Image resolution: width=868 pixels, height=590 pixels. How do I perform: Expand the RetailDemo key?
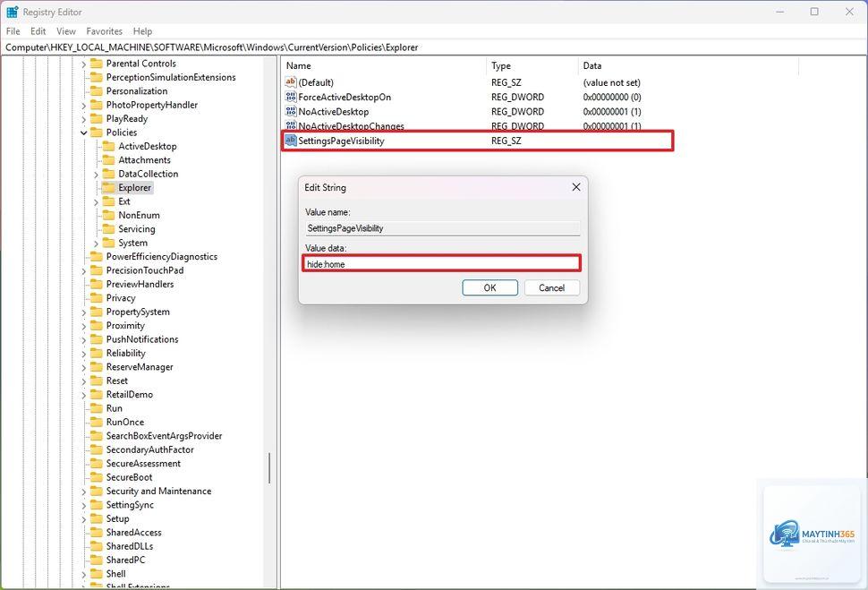pyautogui.click(x=83, y=395)
